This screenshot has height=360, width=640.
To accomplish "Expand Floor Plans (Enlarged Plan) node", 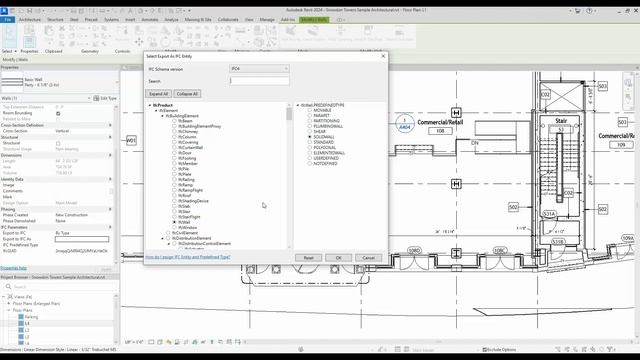I will click(x=9, y=304).
